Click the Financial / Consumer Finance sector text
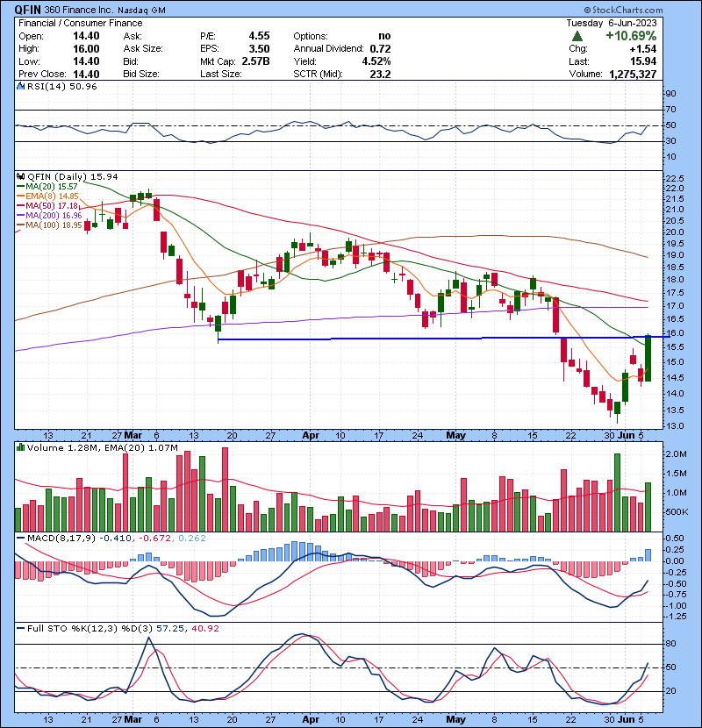This screenshot has height=728, width=702. 81,23
